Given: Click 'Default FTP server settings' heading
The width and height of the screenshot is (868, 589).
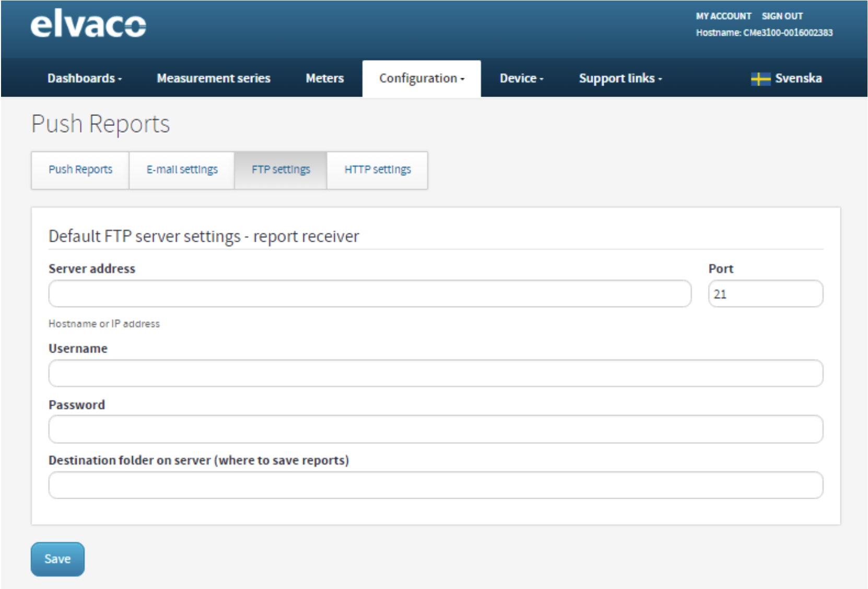Looking at the screenshot, I should [204, 237].
